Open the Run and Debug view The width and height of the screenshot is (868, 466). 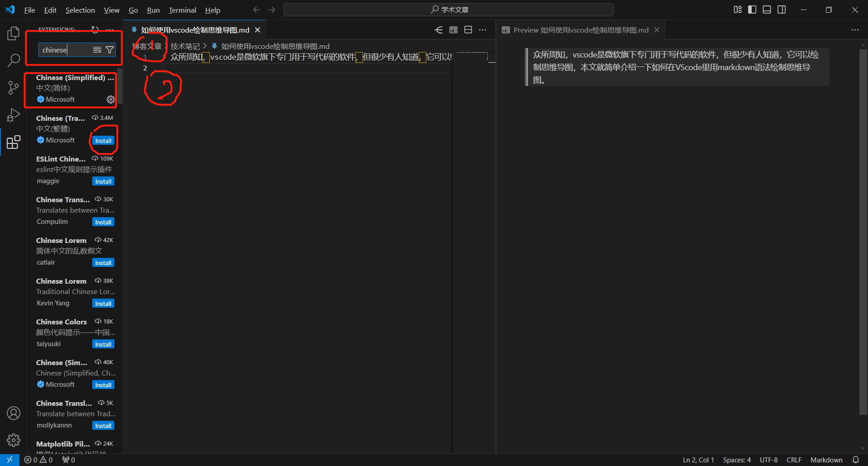(x=14, y=115)
